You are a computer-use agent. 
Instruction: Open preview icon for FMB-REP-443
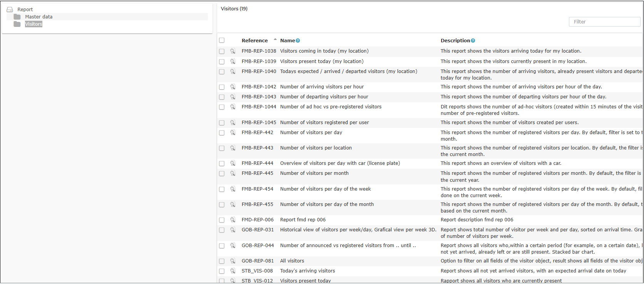pyautogui.click(x=233, y=148)
